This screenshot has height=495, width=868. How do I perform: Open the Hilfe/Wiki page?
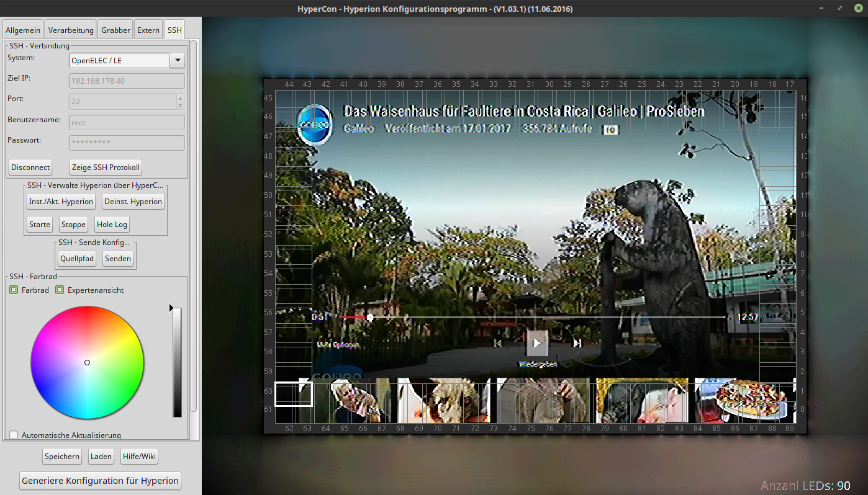click(139, 457)
